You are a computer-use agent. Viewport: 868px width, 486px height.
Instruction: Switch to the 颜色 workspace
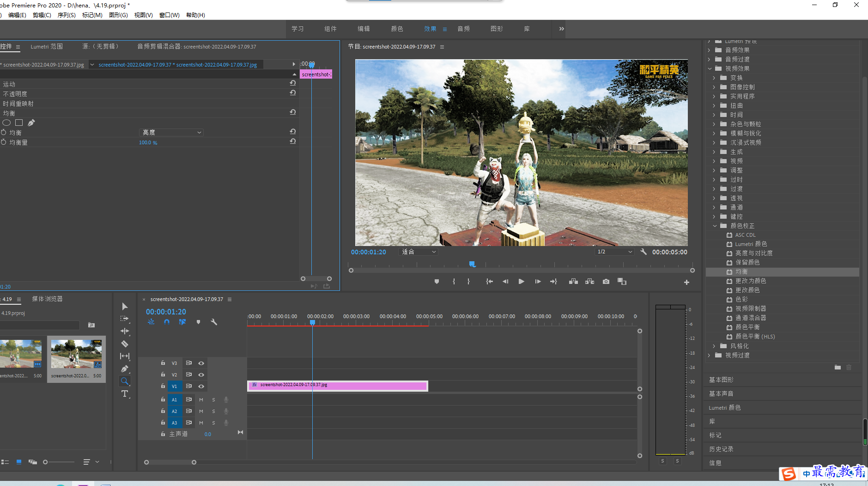(397, 29)
